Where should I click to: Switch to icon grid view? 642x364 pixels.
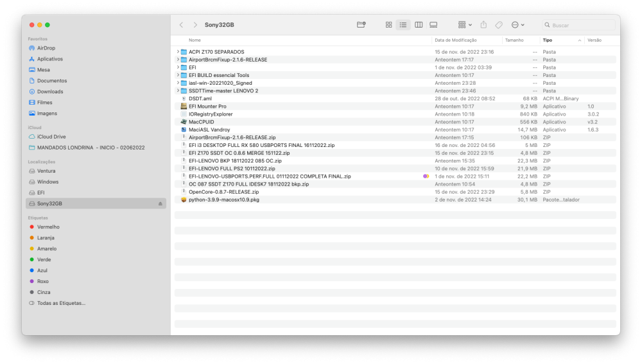click(x=388, y=25)
